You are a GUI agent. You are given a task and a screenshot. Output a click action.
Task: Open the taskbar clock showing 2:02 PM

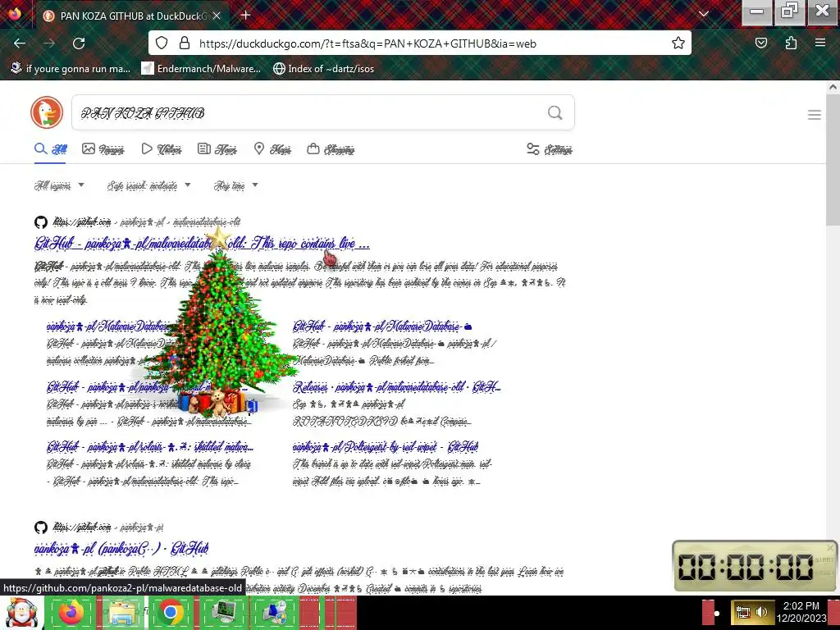click(x=801, y=612)
